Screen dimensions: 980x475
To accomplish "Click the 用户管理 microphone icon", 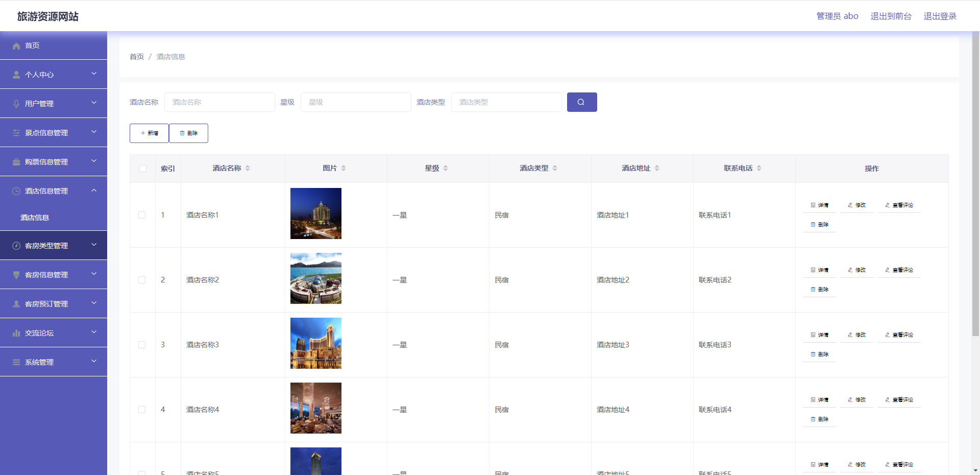I will [x=16, y=104].
